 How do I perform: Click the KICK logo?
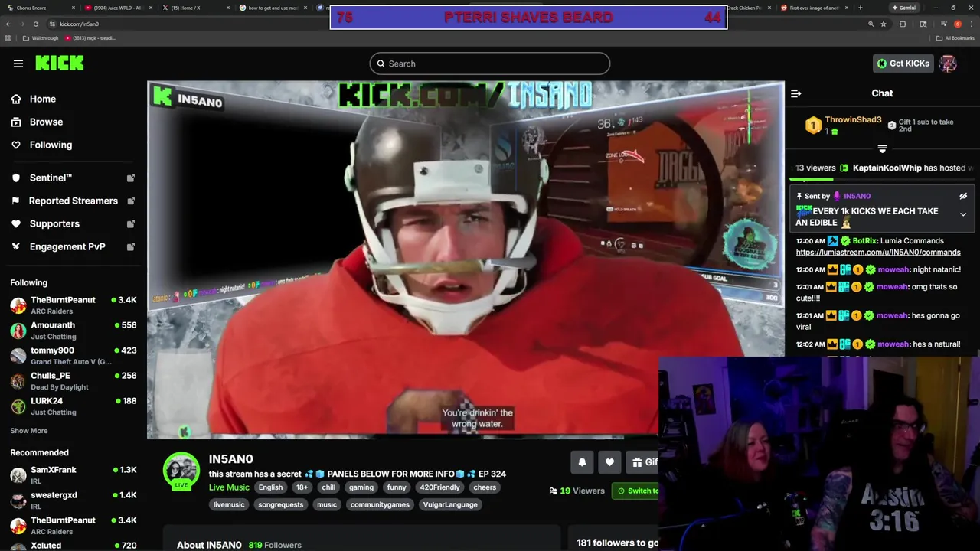60,63
